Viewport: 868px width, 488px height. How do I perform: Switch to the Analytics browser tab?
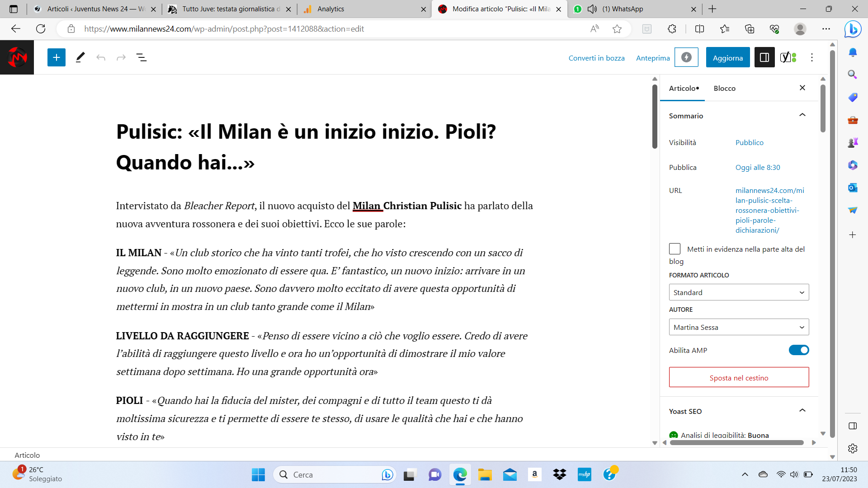point(365,9)
